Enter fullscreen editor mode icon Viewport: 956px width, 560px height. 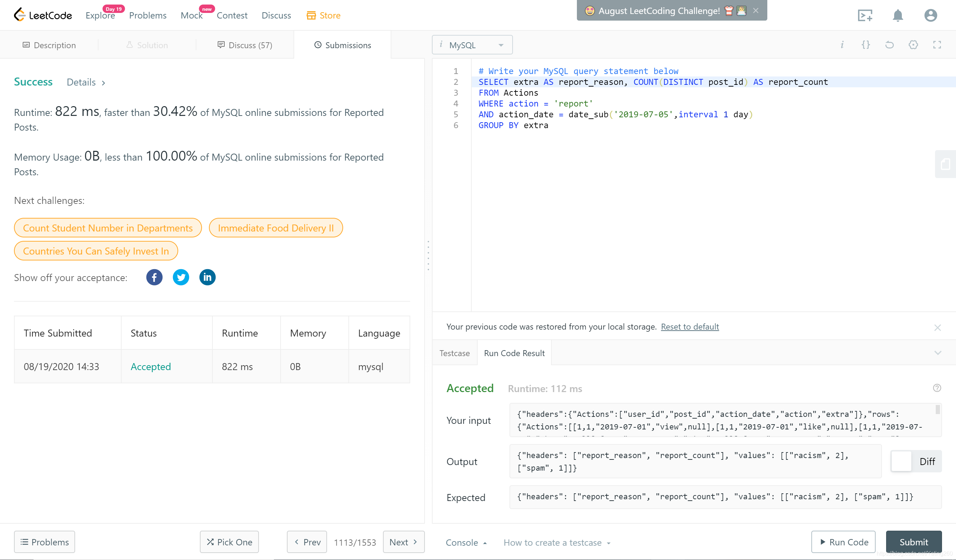click(x=937, y=45)
